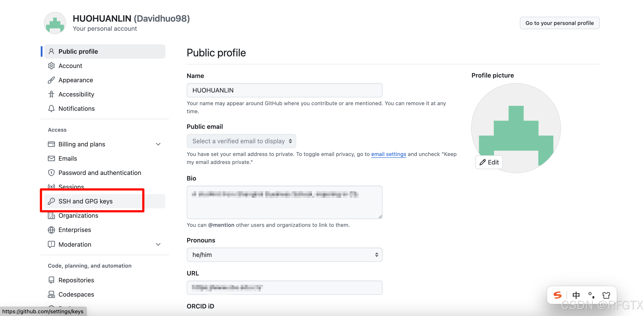The image size is (644, 316).
Task: Click the Accessibility figure icon
Action: (x=51, y=94)
